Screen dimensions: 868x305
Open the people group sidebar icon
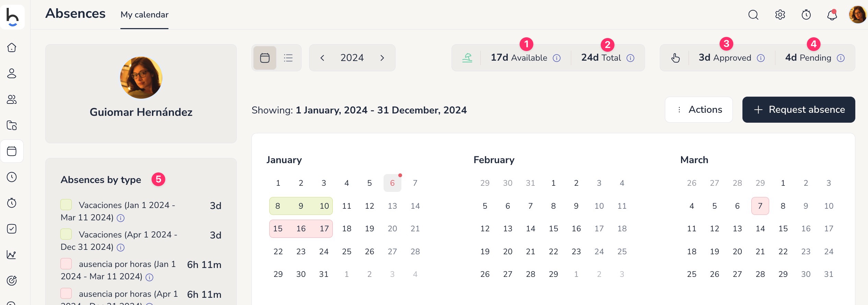click(x=12, y=99)
